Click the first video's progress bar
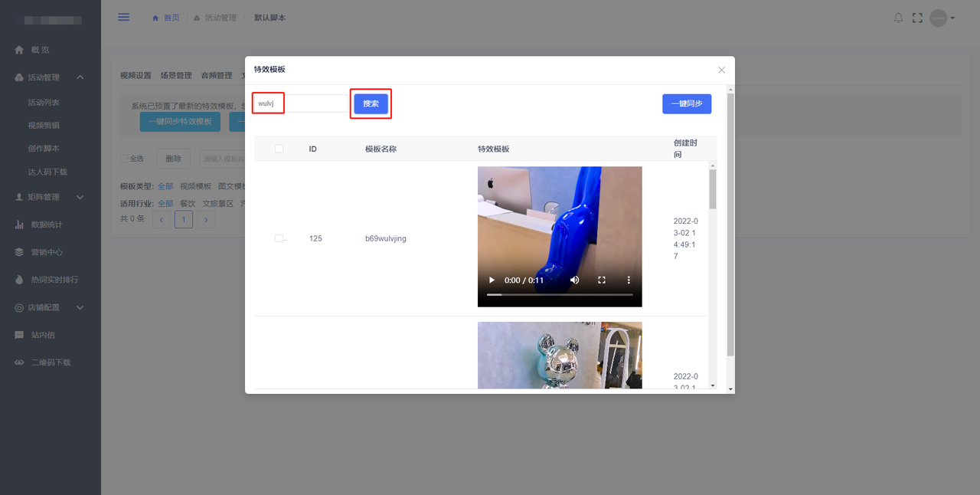Screen dimensions: 980x495 click(x=559, y=295)
